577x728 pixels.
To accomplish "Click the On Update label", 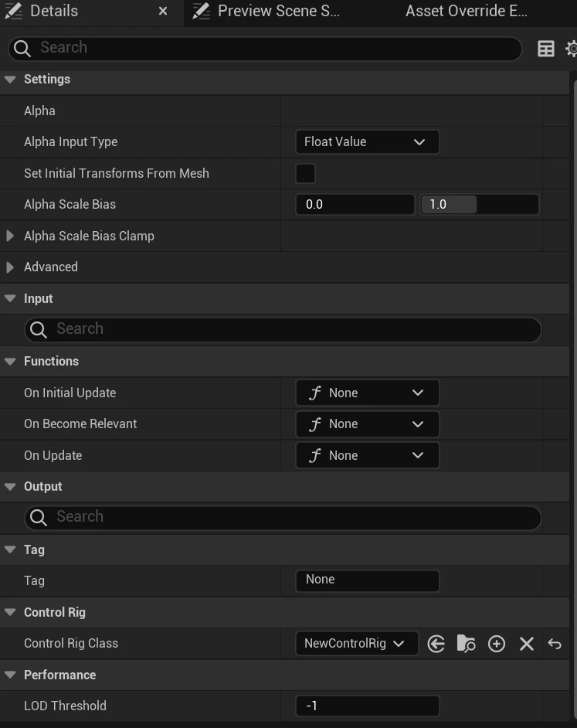I will point(53,455).
